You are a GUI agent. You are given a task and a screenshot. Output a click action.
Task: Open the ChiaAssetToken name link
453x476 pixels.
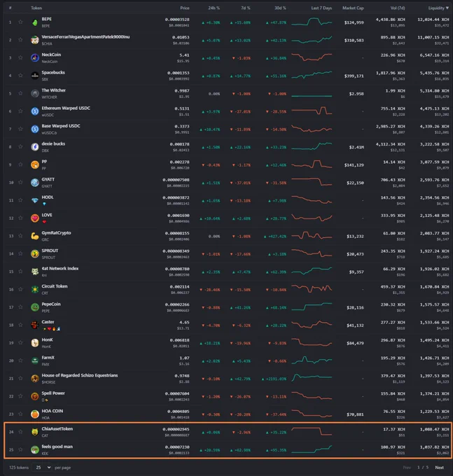[57, 429]
